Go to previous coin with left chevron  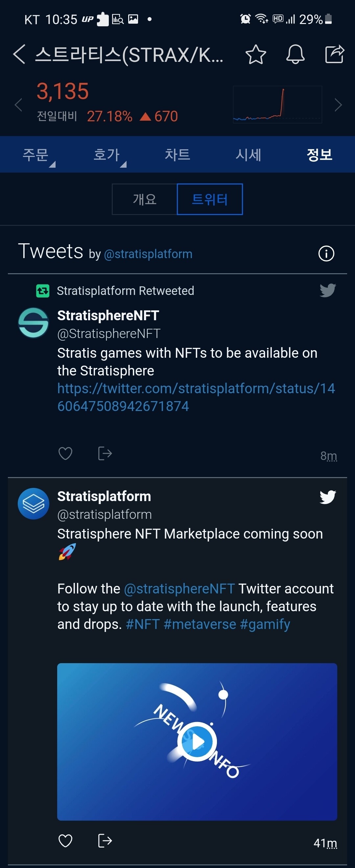18,105
